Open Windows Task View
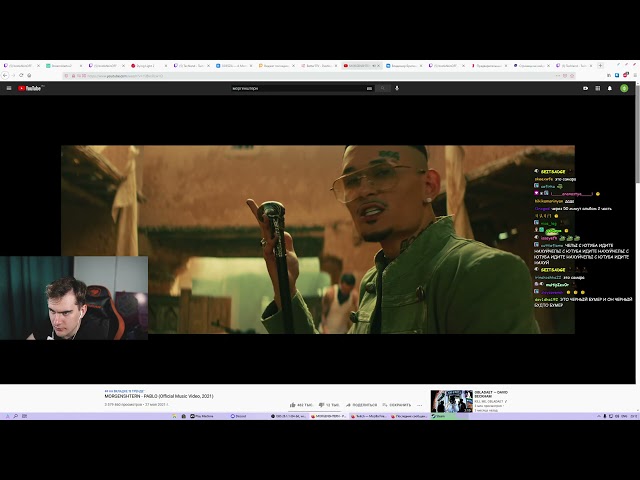Viewport: 640px width, 480px height. click(x=24, y=416)
